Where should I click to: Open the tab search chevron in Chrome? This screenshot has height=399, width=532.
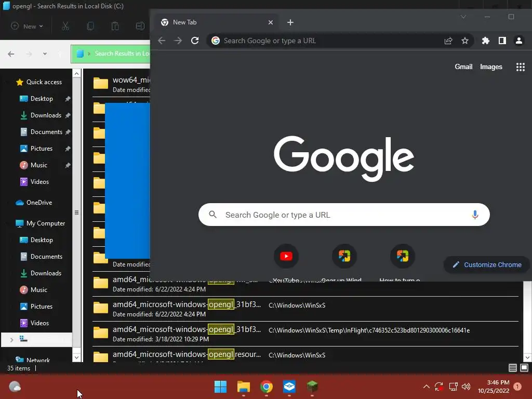pyautogui.click(x=463, y=17)
